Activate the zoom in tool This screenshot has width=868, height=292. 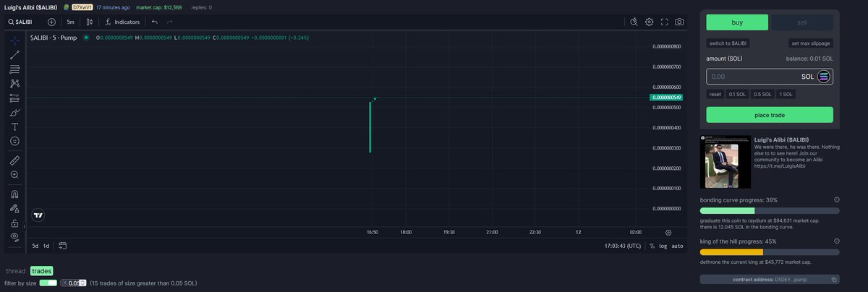point(14,175)
